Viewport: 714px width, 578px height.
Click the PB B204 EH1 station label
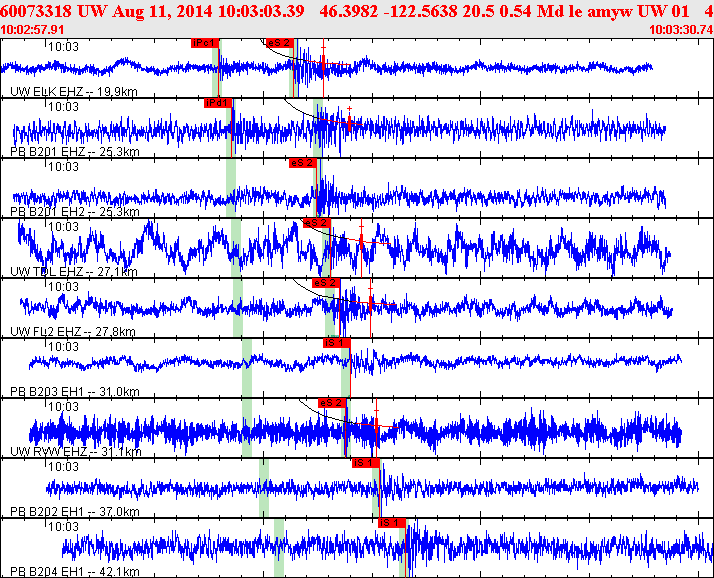(75, 572)
